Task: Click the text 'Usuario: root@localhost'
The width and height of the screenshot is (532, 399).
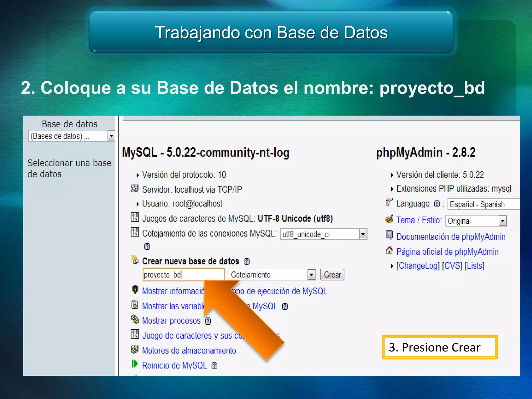Action: pos(182,204)
